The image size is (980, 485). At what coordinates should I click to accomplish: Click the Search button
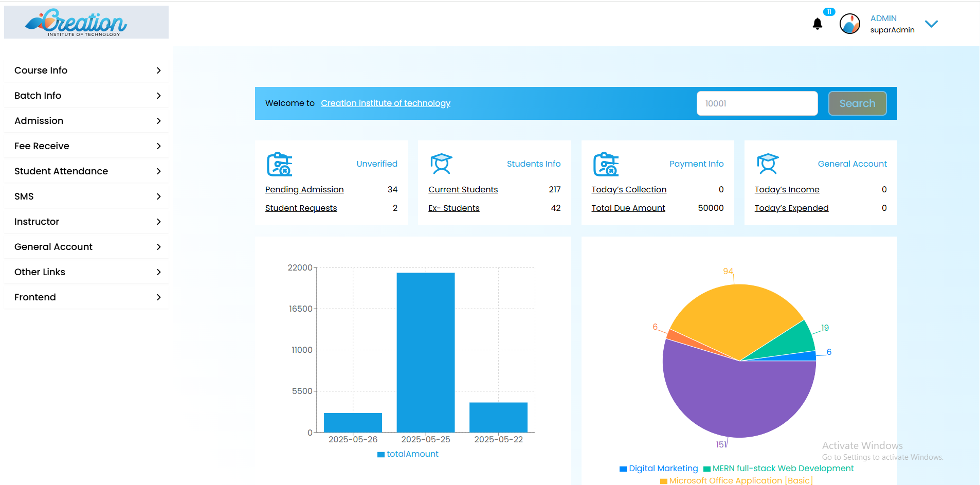coord(857,103)
